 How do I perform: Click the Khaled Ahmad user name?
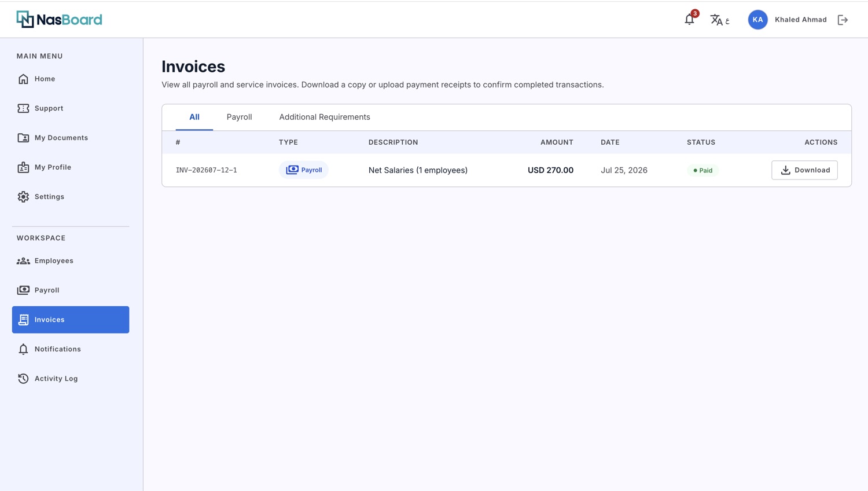pos(801,20)
